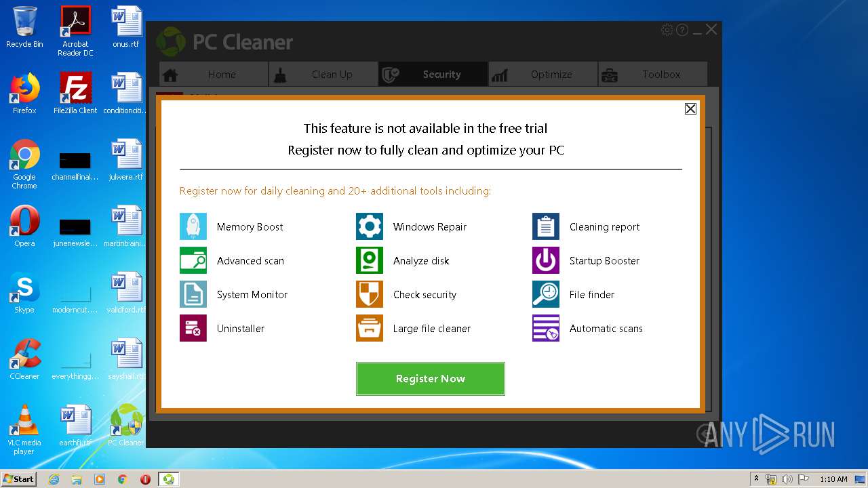The width and height of the screenshot is (868, 488).
Task: Switch to the Clean Up tab
Action: 323,75
